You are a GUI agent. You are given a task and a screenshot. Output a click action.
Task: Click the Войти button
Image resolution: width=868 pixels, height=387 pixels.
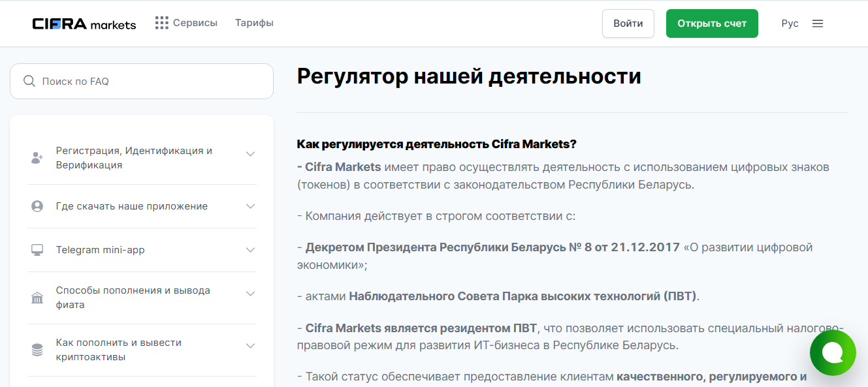coord(628,23)
